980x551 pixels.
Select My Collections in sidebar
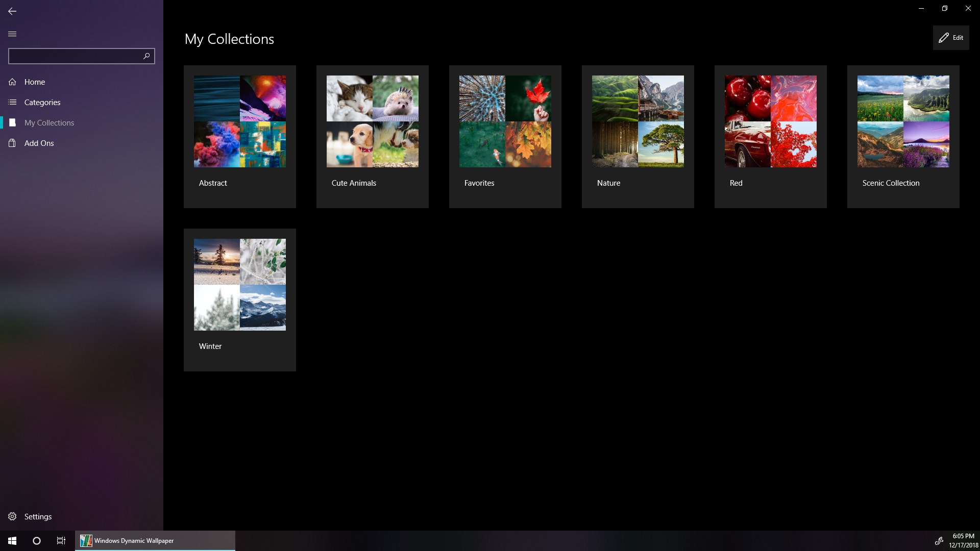click(49, 123)
